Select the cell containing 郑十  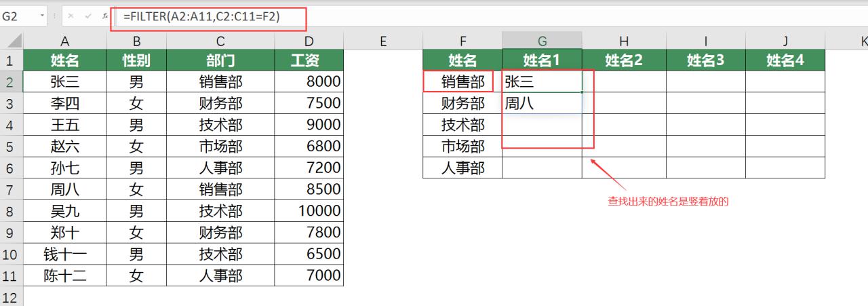coord(64,232)
